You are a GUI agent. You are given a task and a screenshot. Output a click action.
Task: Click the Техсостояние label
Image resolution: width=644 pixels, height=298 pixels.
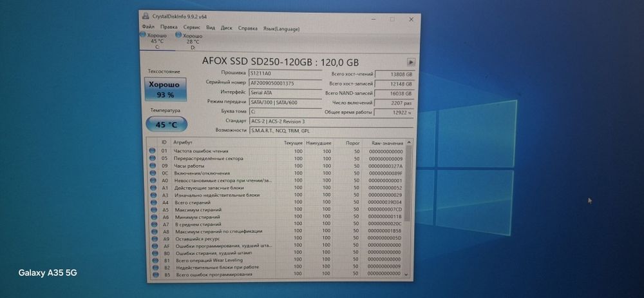164,71
